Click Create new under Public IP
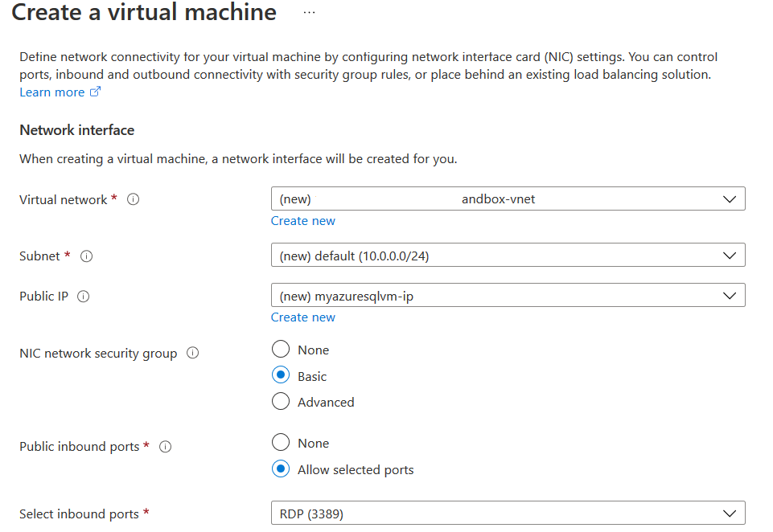 (x=303, y=317)
